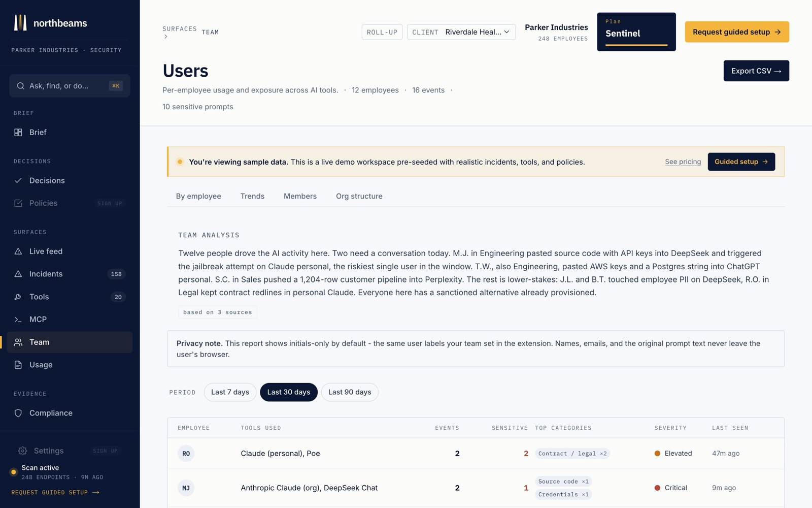
Task: Click Claude (personal), Poe cell
Action: [x=280, y=454]
